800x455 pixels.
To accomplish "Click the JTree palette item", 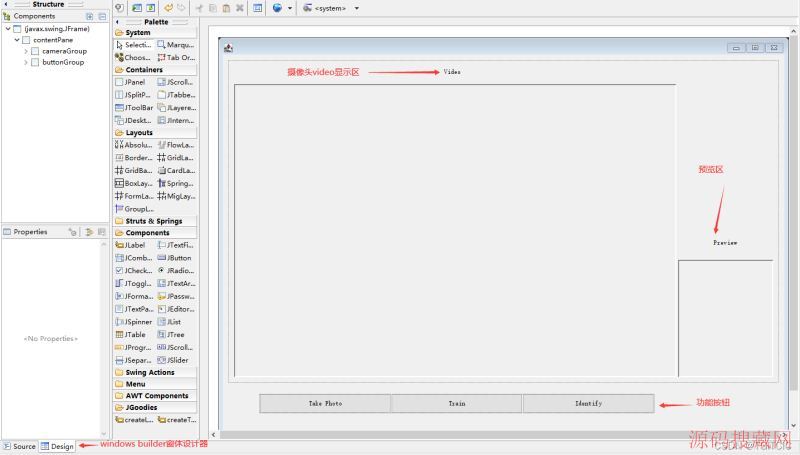I will (172, 335).
